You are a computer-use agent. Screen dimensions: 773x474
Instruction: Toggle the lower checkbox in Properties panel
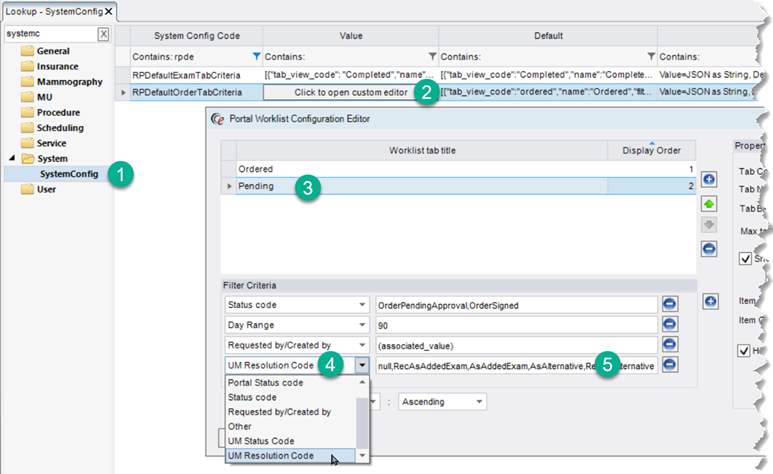[742, 351]
